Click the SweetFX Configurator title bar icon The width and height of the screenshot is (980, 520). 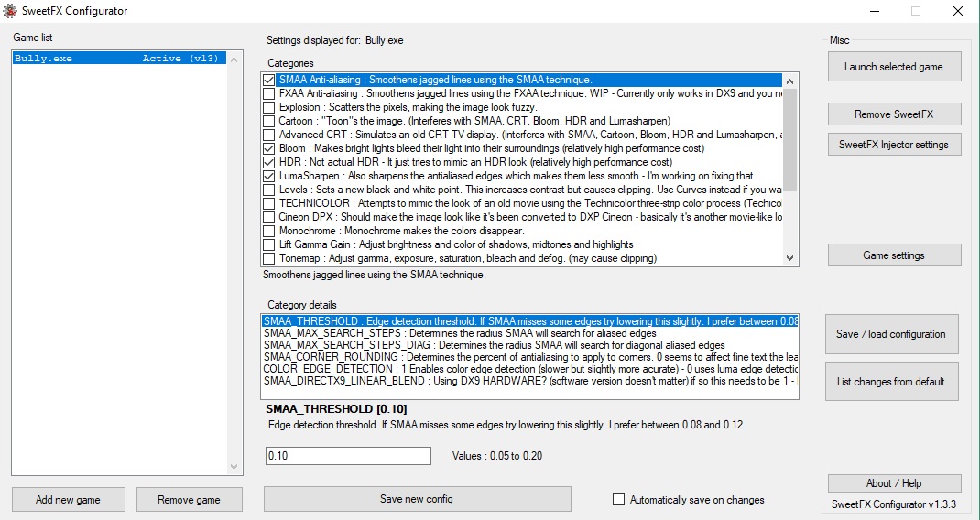[x=9, y=11]
